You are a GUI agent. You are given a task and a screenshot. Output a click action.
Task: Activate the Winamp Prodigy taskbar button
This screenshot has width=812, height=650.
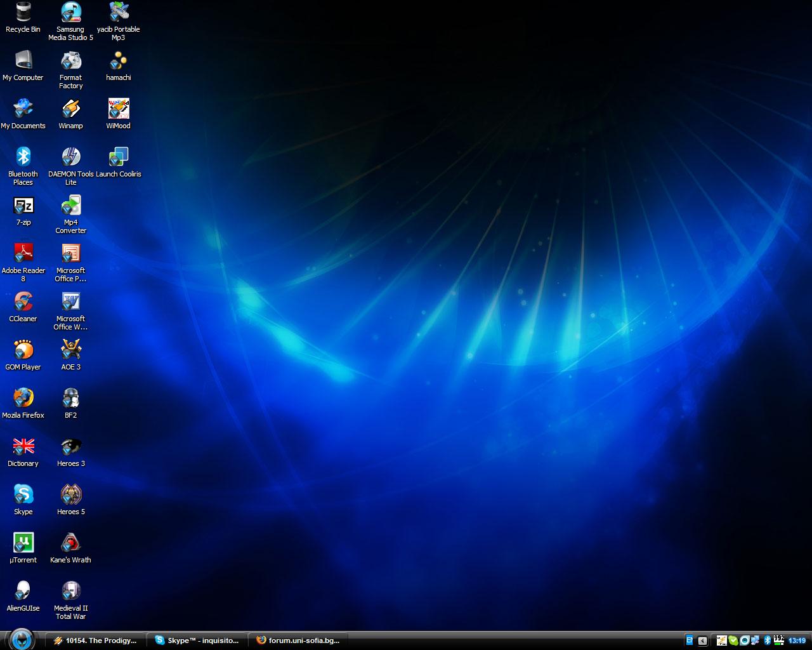tap(95, 640)
